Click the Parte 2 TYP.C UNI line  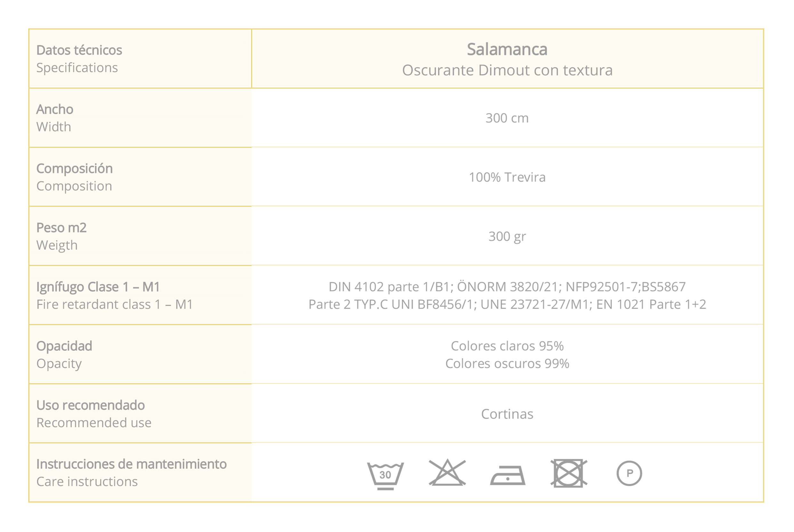pyautogui.click(x=507, y=304)
